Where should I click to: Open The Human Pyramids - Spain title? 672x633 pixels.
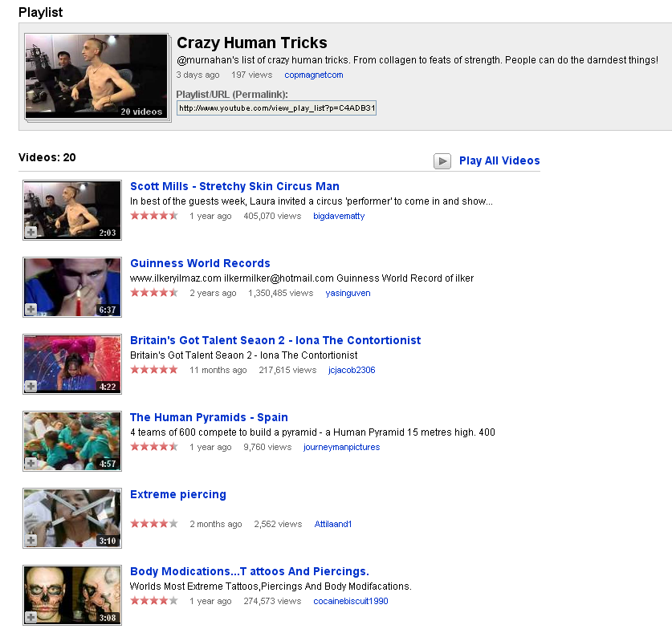209,417
